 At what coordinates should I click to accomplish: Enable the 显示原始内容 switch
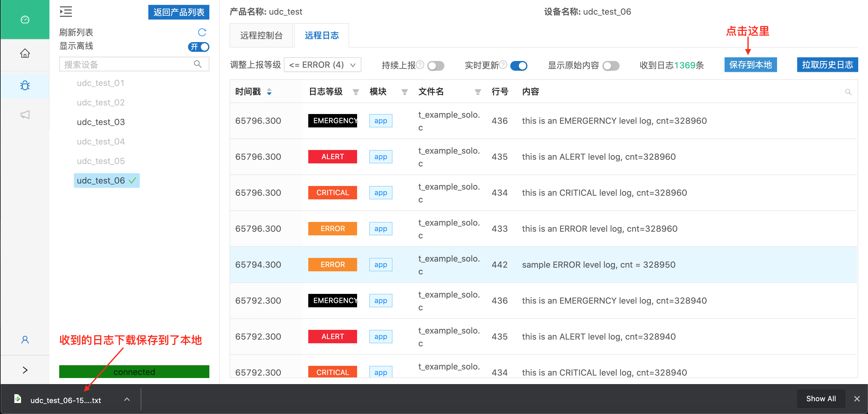click(611, 66)
